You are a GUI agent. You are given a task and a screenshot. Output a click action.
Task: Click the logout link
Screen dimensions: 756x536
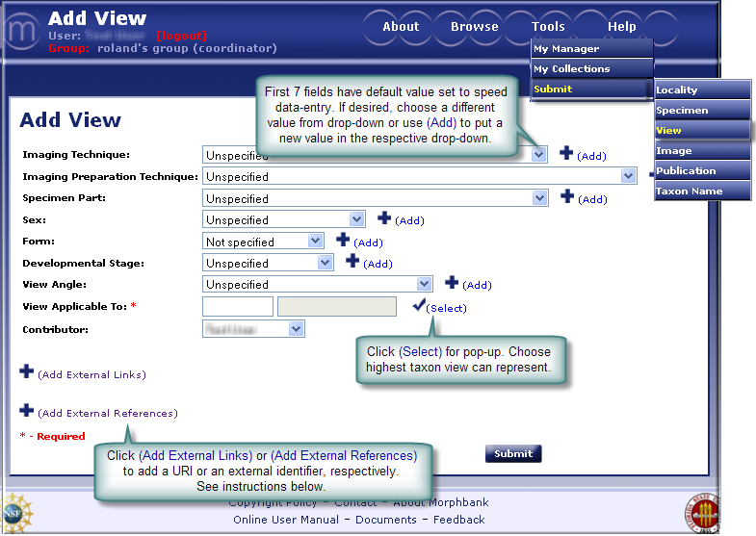click(x=181, y=36)
